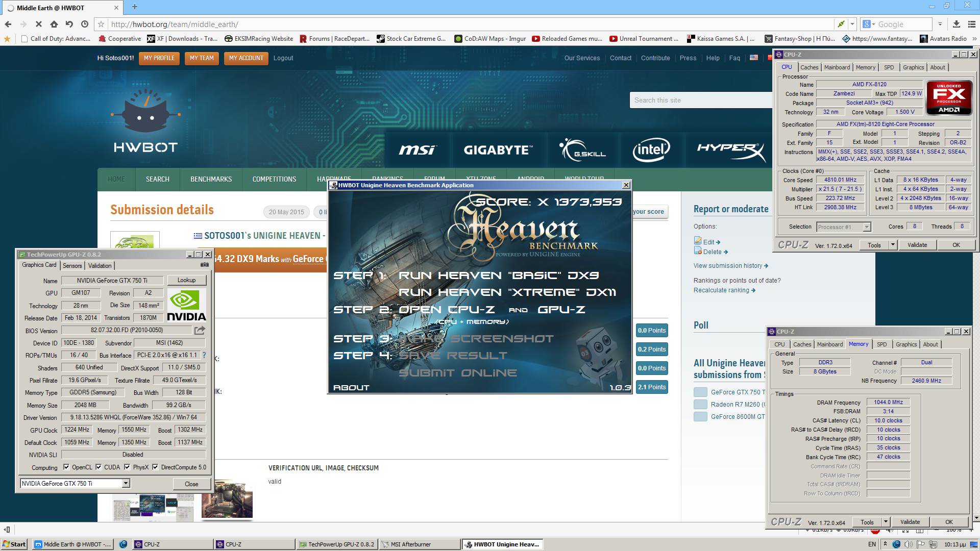
Task: Click bus interface question mark in GPU-Z
Action: pos(204,355)
